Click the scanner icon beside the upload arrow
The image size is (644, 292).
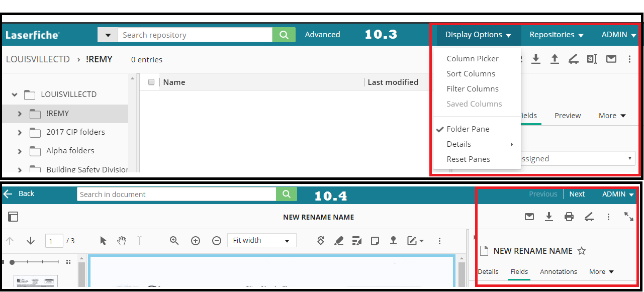click(573, 59)
